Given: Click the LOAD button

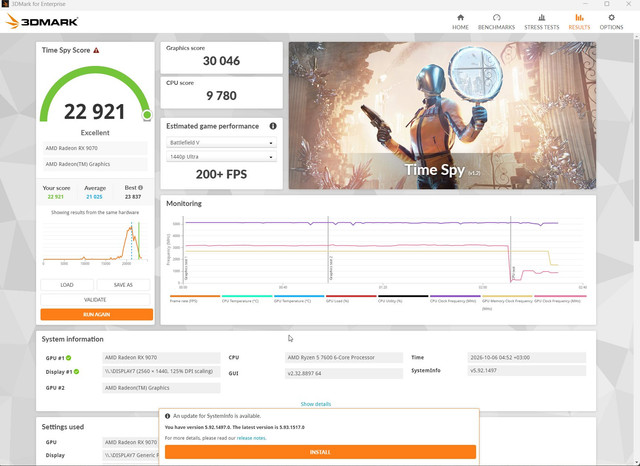Looking at the screenshot, I should (67, 285).
